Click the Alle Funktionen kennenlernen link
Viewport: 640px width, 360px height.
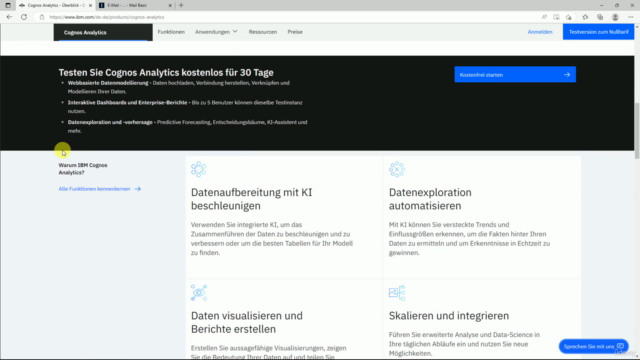tap(94, 189)
